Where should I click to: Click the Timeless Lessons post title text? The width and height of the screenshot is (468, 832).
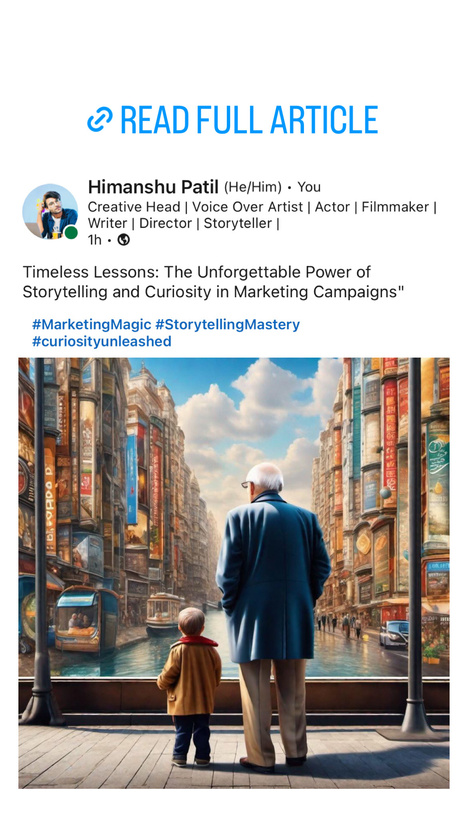click(213, 282)
